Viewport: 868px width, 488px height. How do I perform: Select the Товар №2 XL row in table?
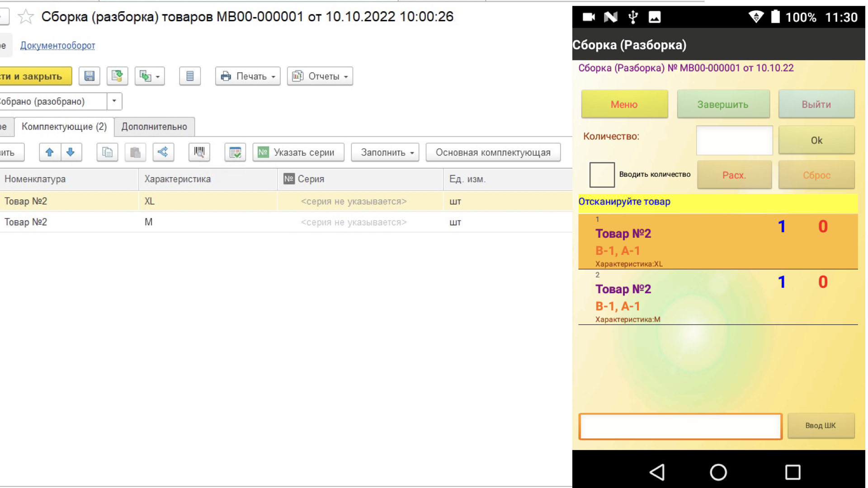(x=286, y=201)
